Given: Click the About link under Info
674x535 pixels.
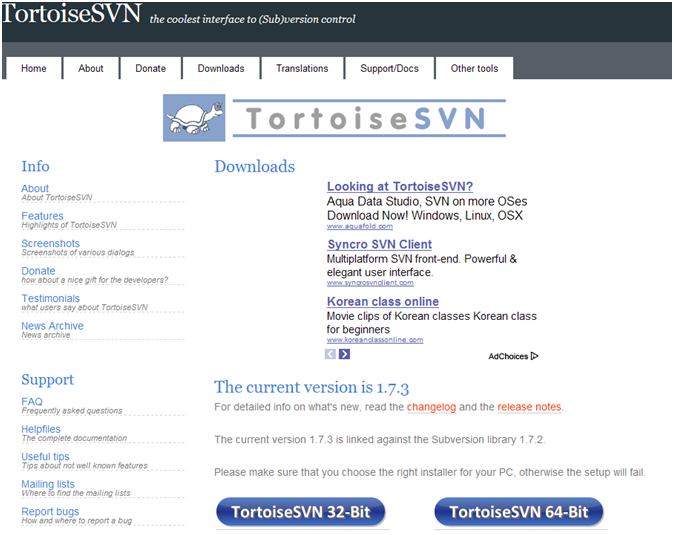Looking at the screenshot, I should pyautogui.click(x=35, y=188).
